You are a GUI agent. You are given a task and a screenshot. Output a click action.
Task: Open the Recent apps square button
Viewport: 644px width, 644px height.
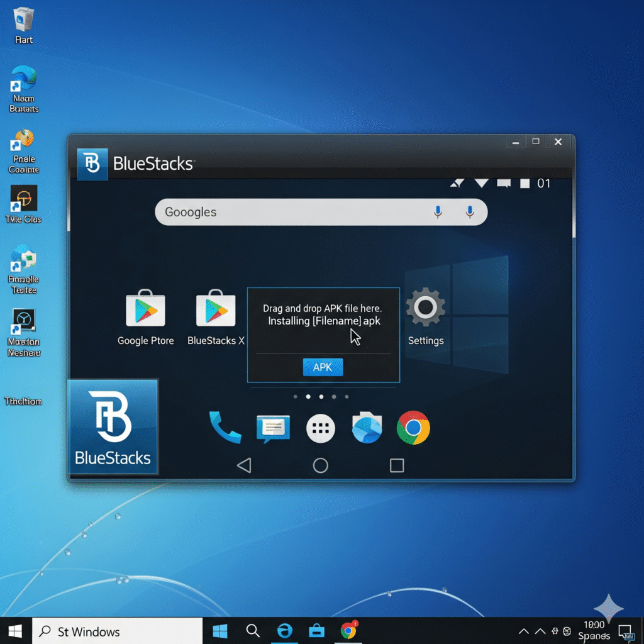396,465
